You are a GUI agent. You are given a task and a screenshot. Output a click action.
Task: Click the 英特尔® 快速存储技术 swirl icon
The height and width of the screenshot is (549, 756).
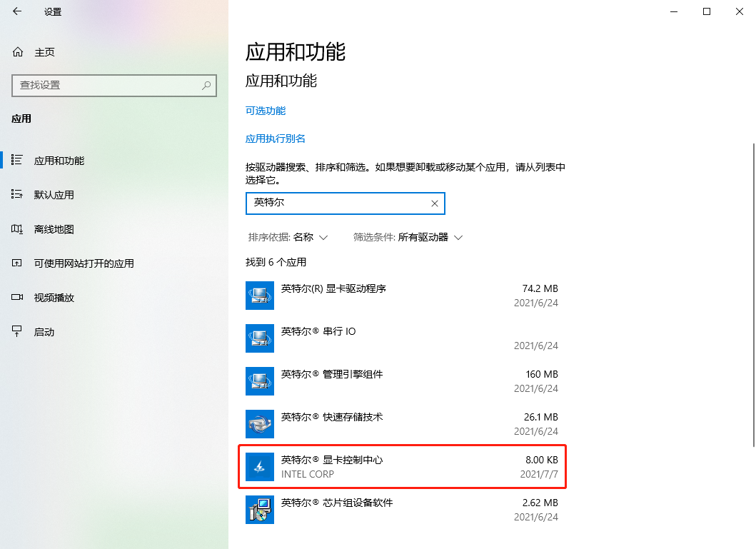[x=259, y=424]
